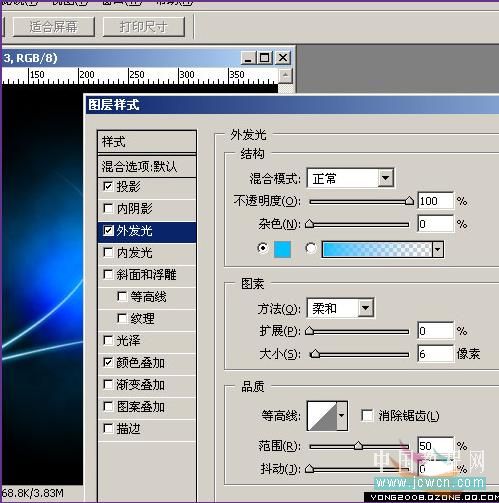Viewport: 499px width, 503px height.
Task: Enable the 渐变叠加 checkbox
Action: click(108, 384)
